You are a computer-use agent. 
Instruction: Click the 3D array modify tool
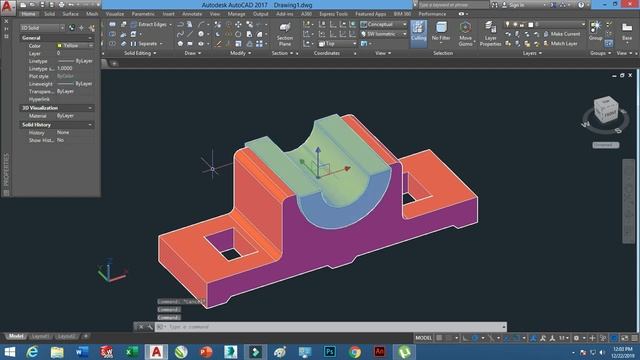(x=259, y=44)
